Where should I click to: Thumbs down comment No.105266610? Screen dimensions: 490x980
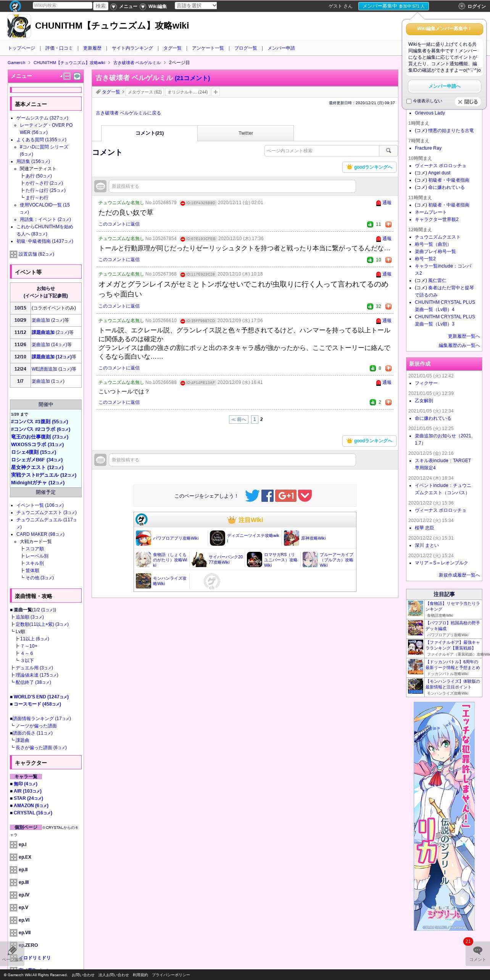point(388,368)
